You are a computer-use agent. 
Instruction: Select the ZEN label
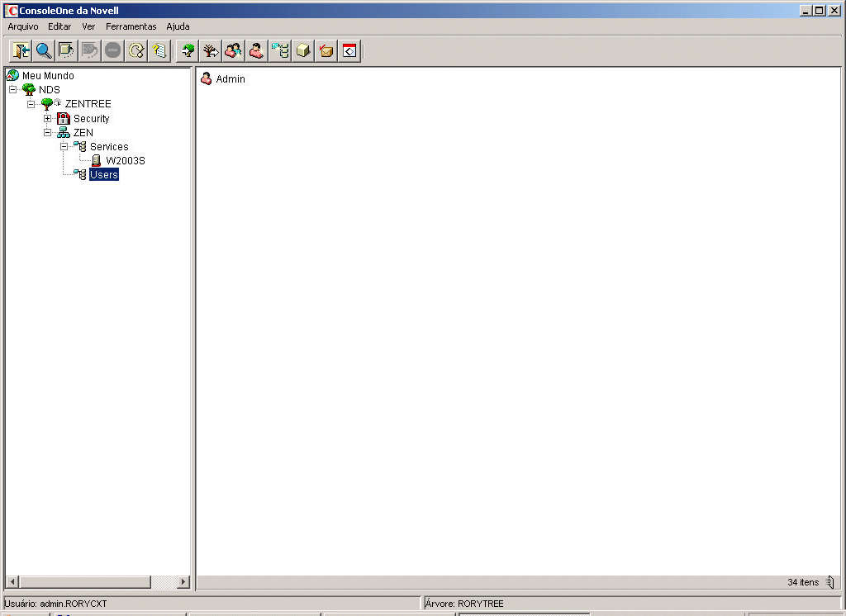(83, 132)
